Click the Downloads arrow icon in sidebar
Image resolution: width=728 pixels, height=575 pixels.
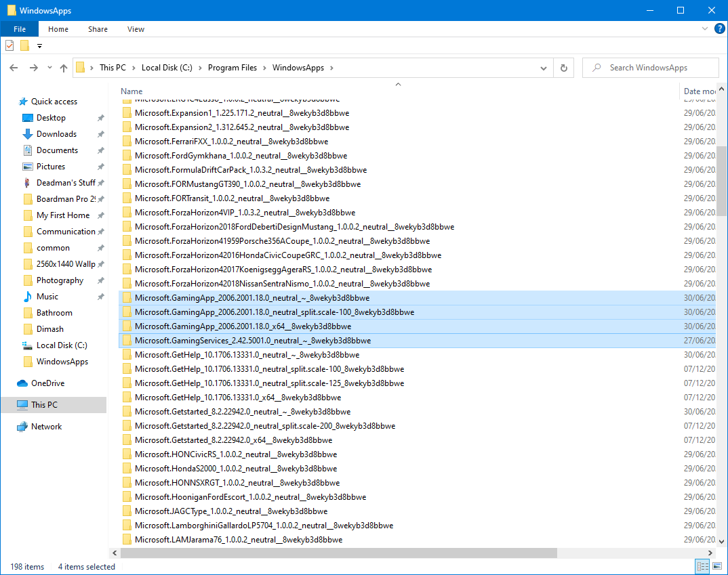coord(28,134)
